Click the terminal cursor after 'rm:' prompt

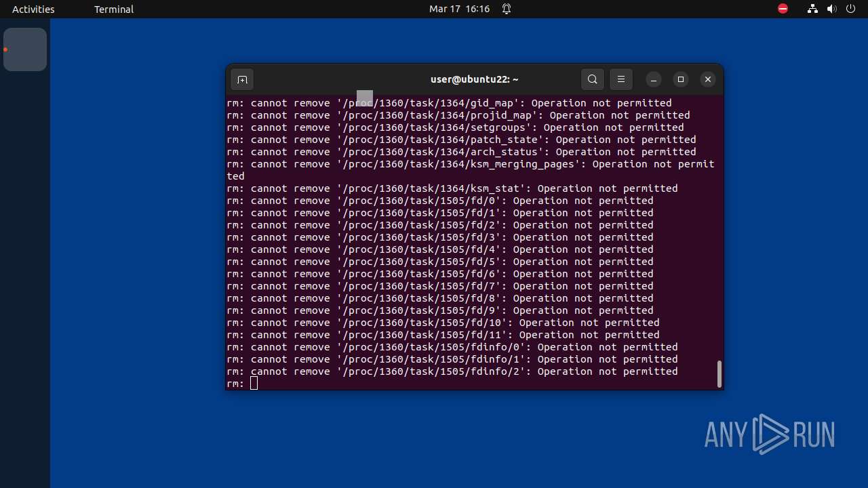tap(254, 384)
